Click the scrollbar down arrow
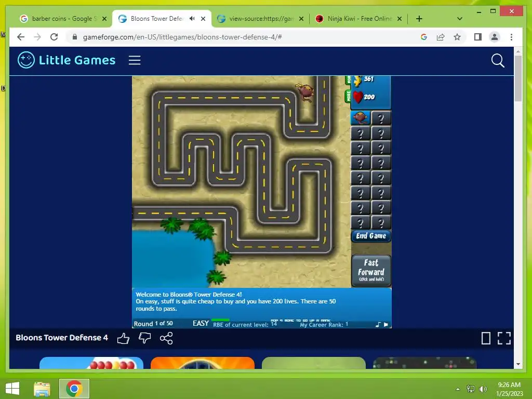This screenshot has width=532, height=399. point(518,364)
